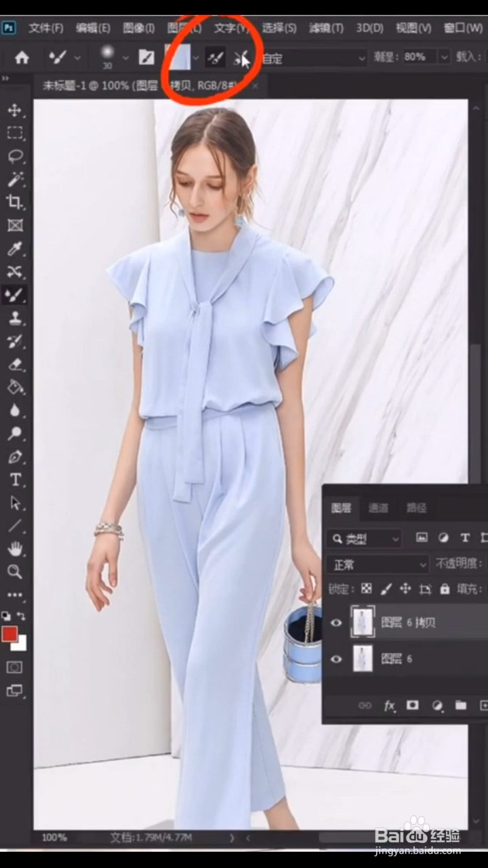488x868 pixels.
Task: Select the Lasso tool
Action: coord(14,156)
